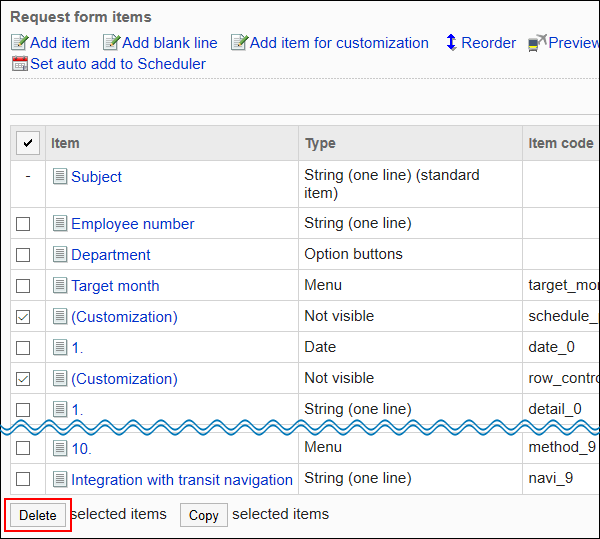Image resolution: width=600 pixels, height=539 pixels.
Task: Open Integration with transit navigation link
Action: coord(182,479)
